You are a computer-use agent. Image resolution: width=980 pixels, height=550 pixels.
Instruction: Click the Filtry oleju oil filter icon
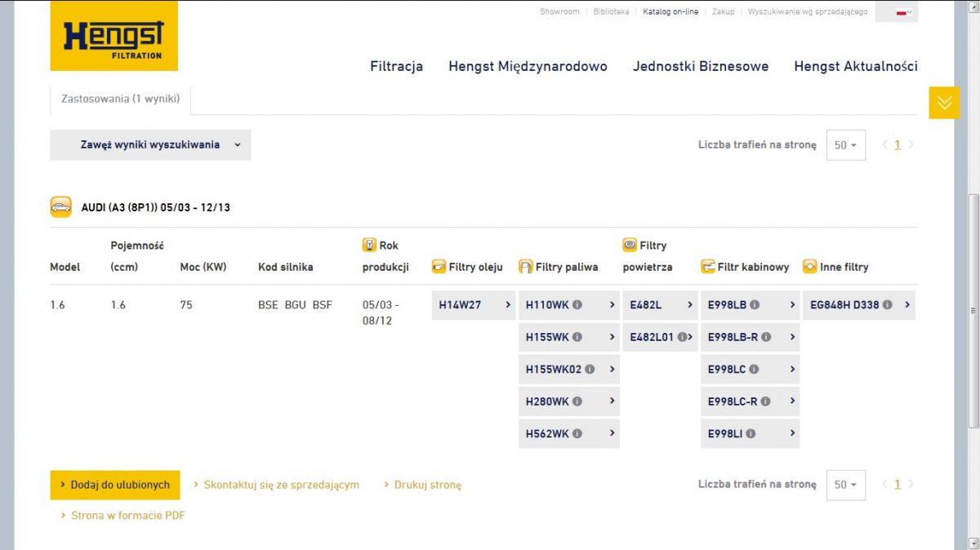(439, 267)
